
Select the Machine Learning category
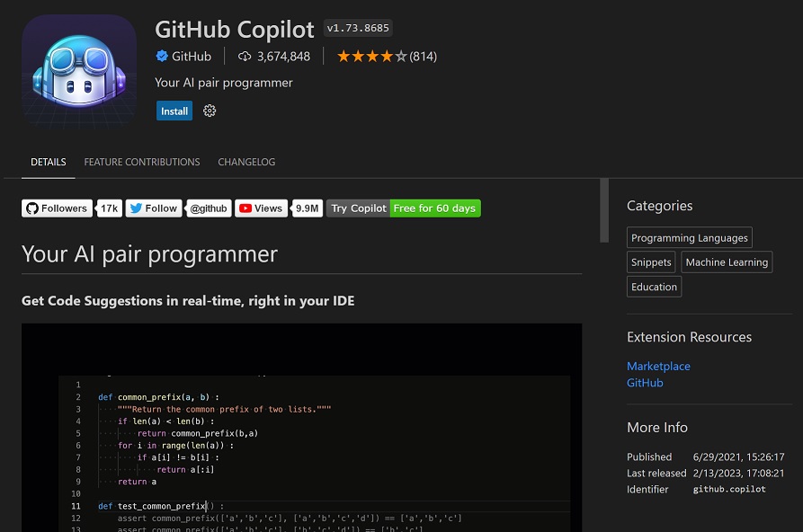[727, 262]
